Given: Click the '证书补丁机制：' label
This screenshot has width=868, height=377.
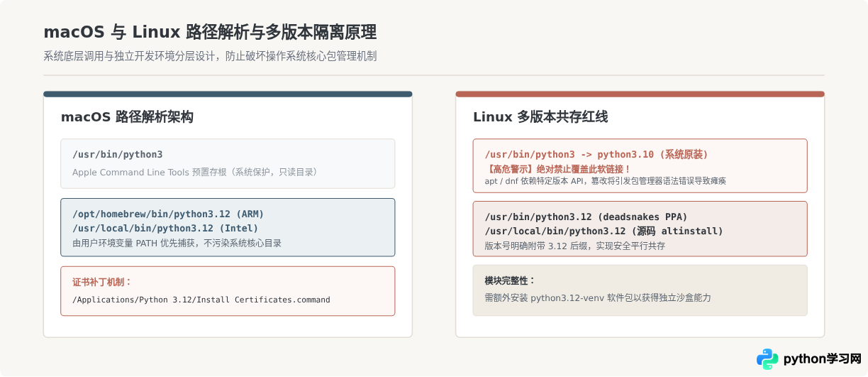Looking at the screenshot, I should point(102,282).
